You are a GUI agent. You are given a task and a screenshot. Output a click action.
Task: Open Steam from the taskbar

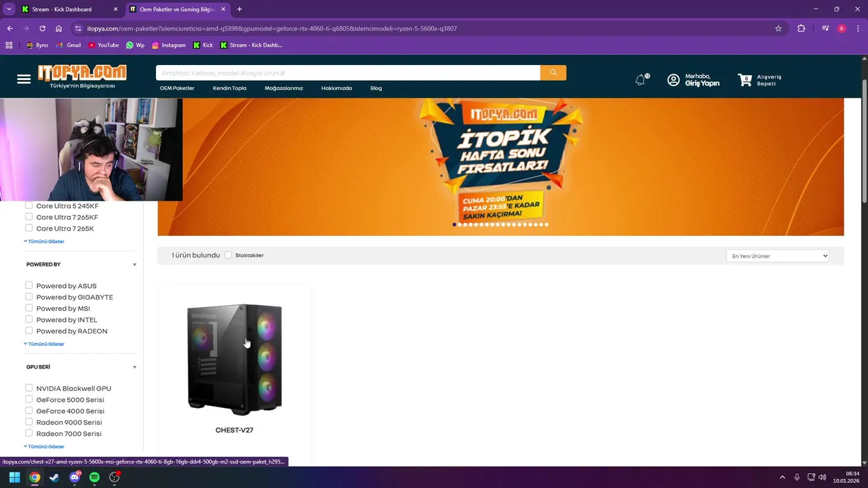(x=54, y=477)
